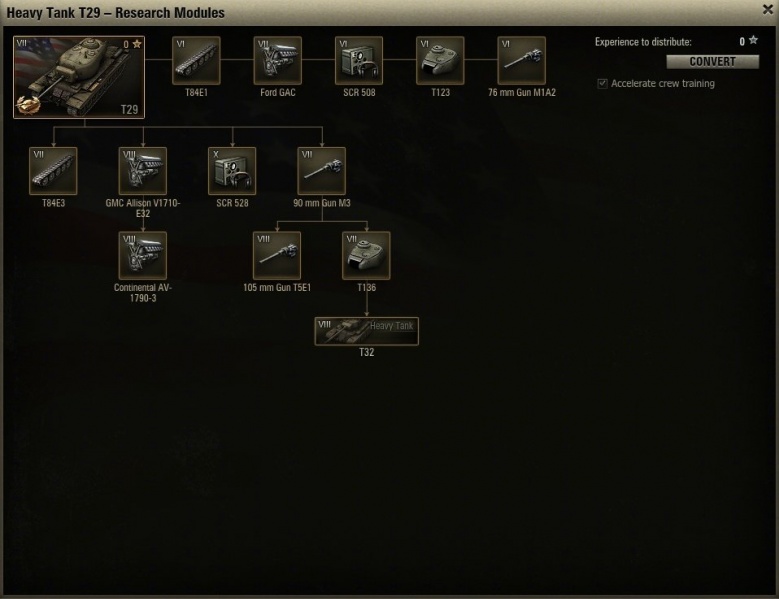The width and height of the screenshot is (779, 599).
Task: Choose the 105 mm Gun T5E1 icon
Action: point(277,255)
